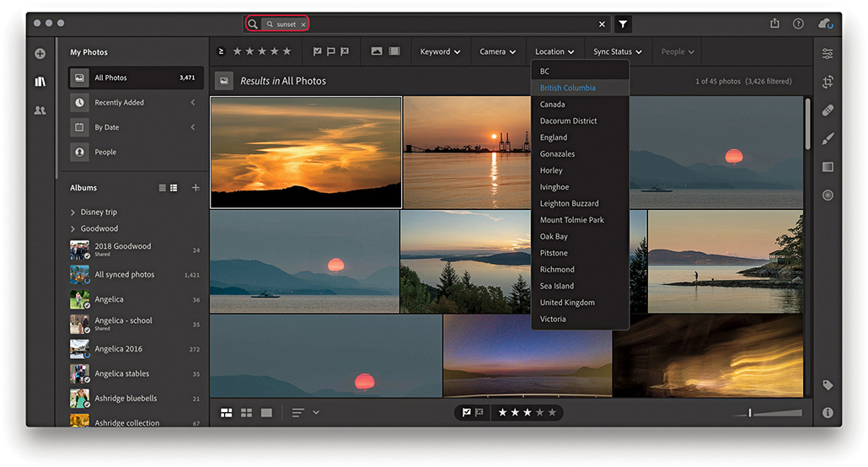Open the Camera filter dropdown
The width and height of the screenshot is (868, 467).
click(497, 51)
